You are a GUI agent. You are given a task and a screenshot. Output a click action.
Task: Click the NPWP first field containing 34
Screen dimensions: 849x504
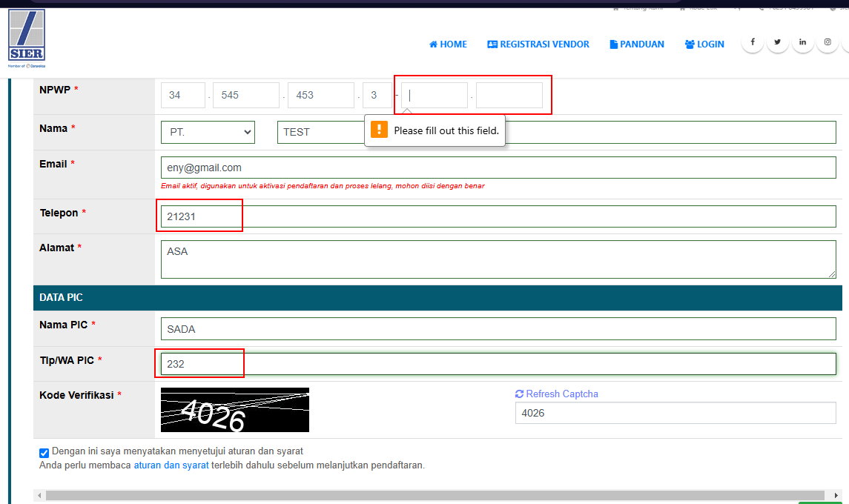[183, 96]
